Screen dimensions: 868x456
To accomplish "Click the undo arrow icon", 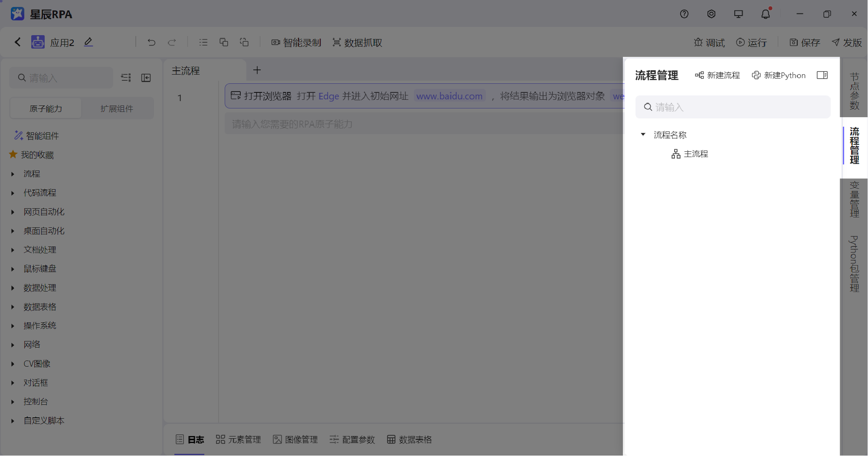I will coord(151,42).
